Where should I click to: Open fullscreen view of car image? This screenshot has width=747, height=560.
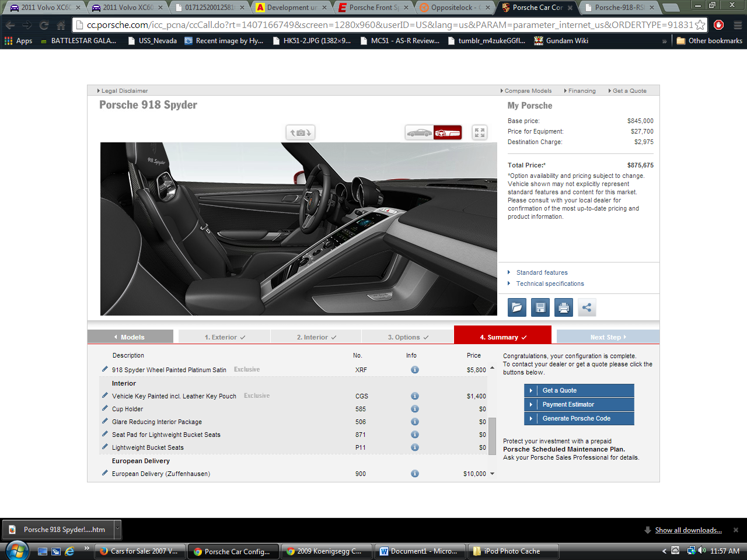pos(479,132)
